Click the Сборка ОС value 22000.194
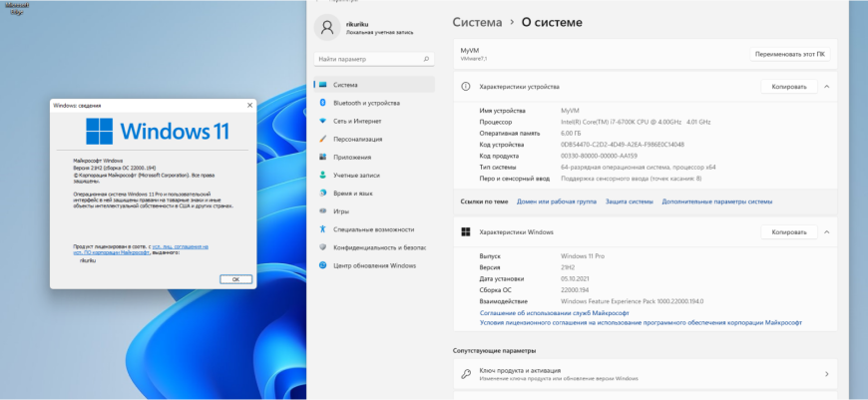Screen dimensions: 868x400 coord(576,290)
